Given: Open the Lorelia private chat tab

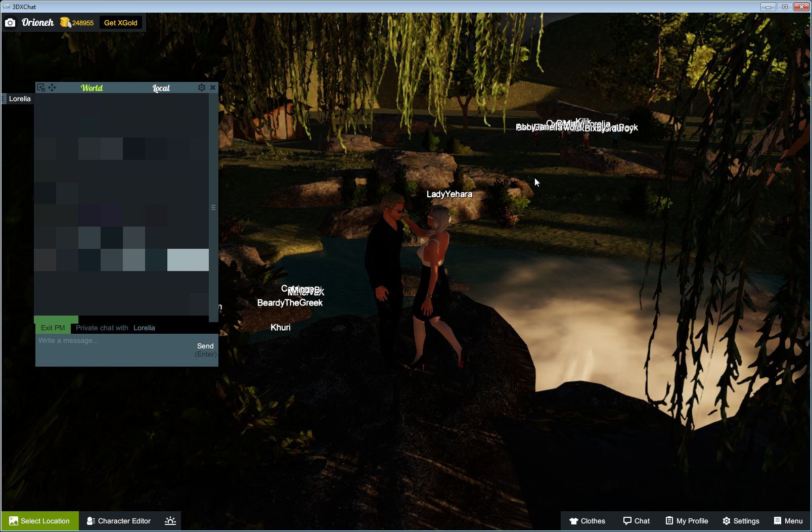Looking at the screenshot, I should point(19,99).
